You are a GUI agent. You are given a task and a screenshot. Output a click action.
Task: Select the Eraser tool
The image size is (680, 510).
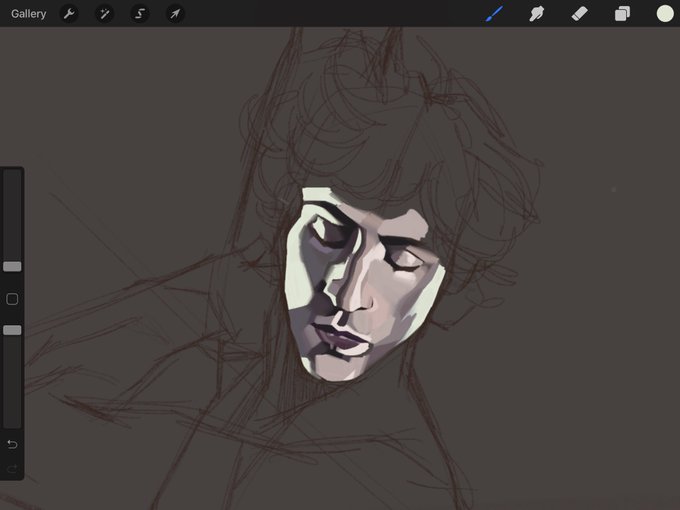point(579,13)
